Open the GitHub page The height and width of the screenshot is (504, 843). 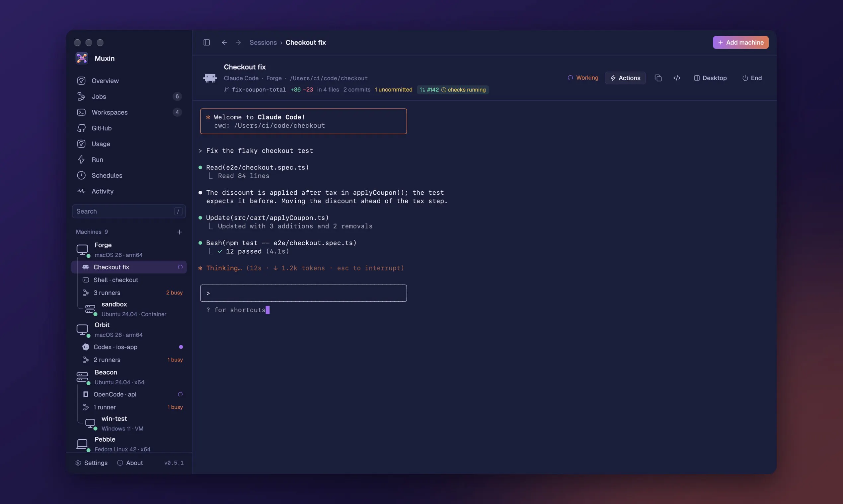click(129, 128)
